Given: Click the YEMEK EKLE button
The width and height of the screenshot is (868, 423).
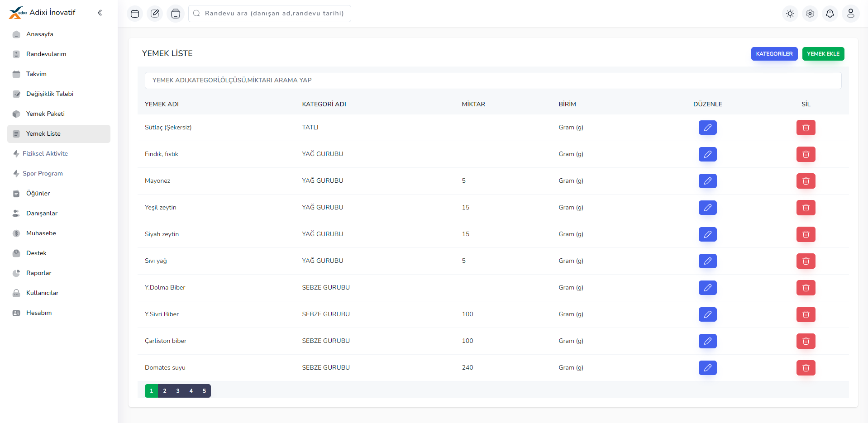Looking at the screenshot, I should (x=823, y=54).
